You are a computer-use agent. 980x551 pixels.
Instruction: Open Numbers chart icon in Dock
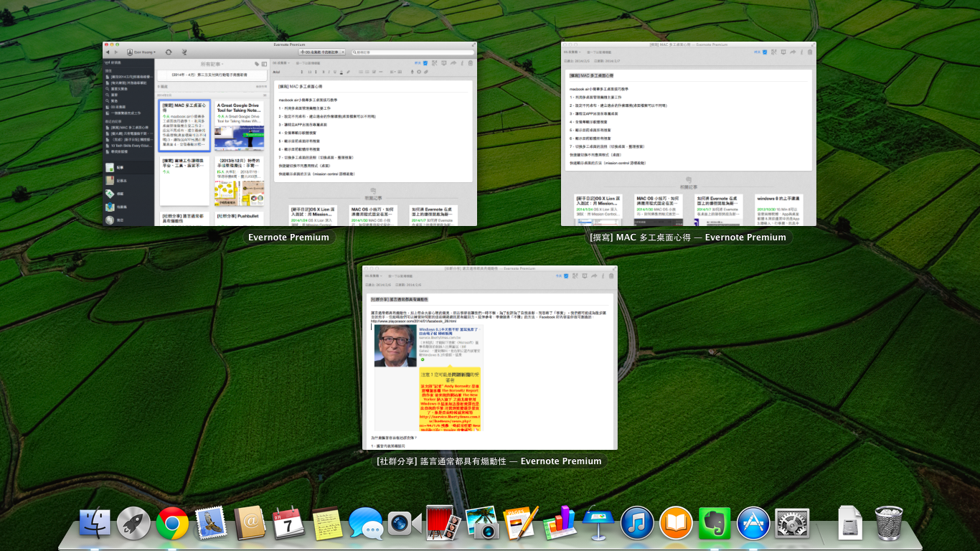[x=560, y=524]
